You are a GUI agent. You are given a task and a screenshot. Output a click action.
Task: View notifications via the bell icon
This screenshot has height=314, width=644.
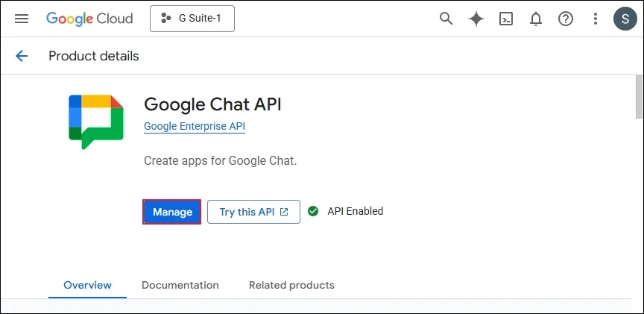(536, 19)
